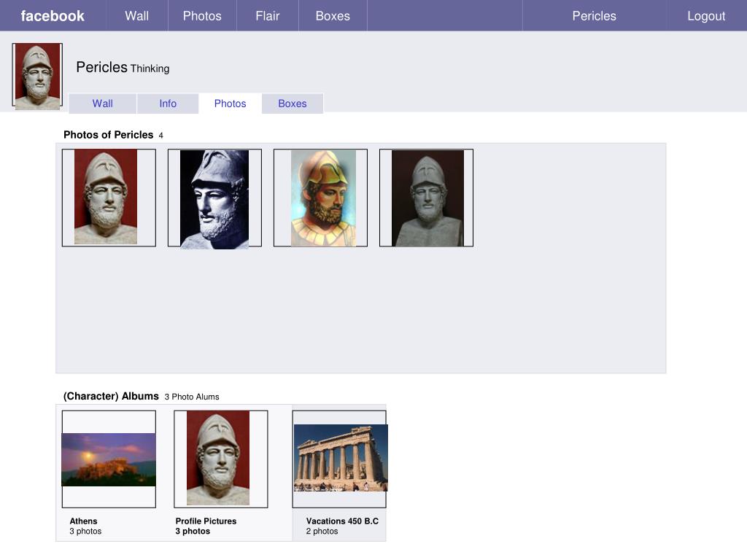Screen dimensions: 747x560
Task: Click the (Character) Albums heading
Action: click(111, 396)
